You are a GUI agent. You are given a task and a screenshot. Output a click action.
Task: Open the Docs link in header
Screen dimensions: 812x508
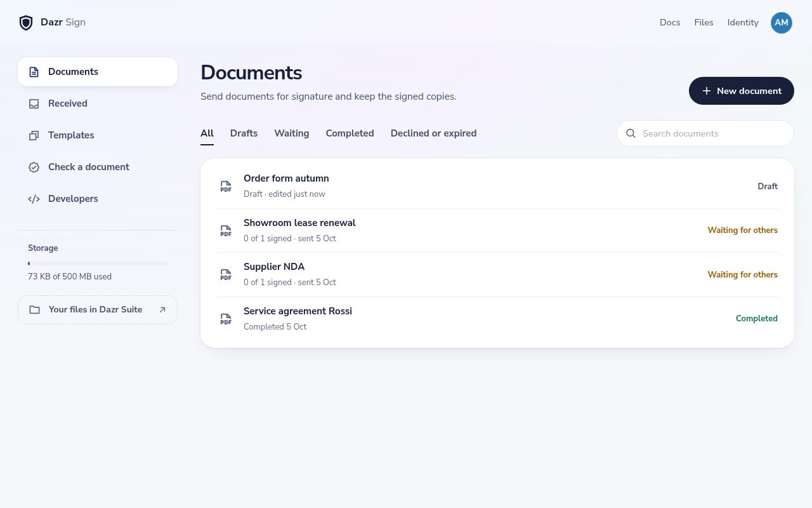pos(670,23)
